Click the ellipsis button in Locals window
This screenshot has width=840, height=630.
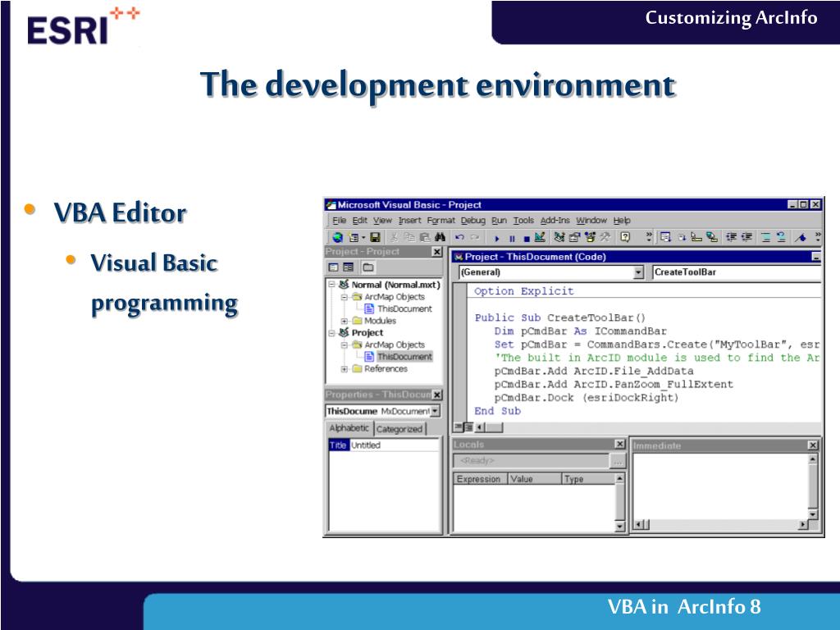click(618, 461)
